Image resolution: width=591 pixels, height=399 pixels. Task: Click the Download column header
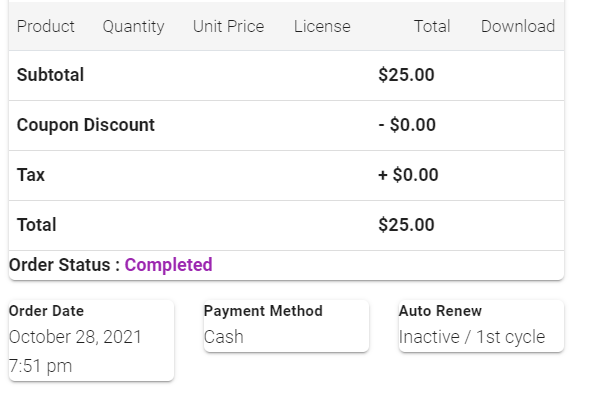click(x=518, y=26)
